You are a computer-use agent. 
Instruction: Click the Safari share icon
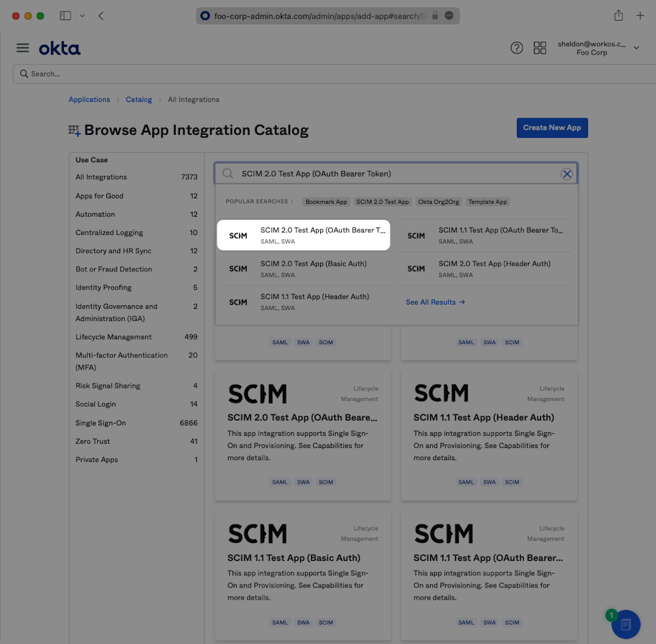pos(618,16)
